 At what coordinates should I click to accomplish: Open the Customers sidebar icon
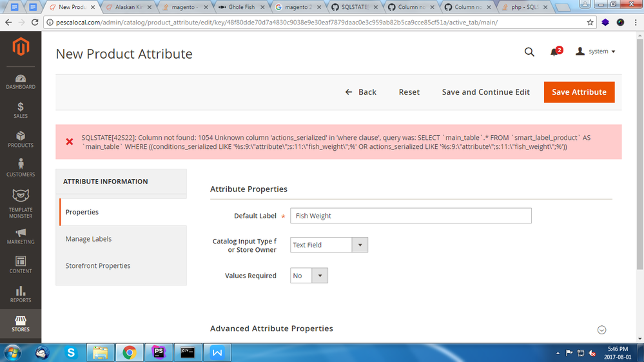[21, 167]
